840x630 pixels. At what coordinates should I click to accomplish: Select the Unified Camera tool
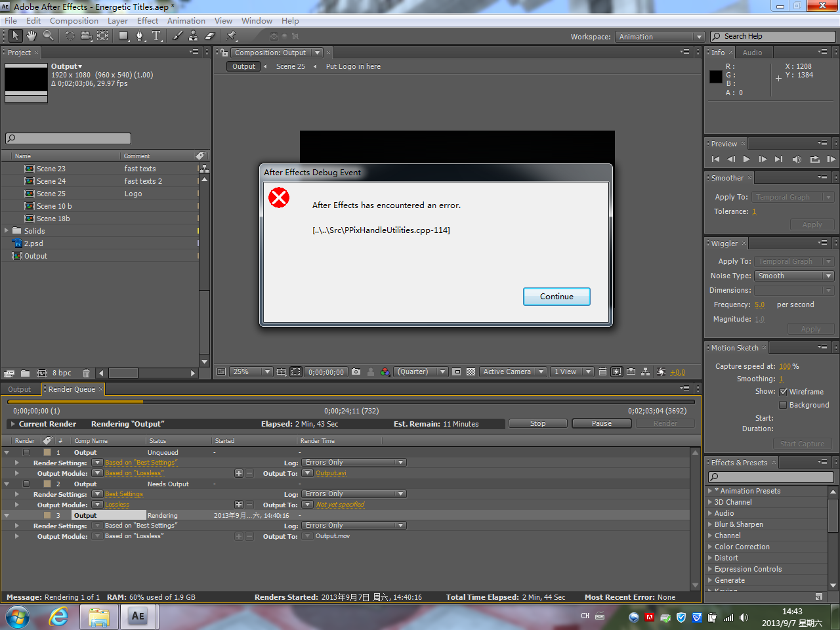(x=86, y=36)
